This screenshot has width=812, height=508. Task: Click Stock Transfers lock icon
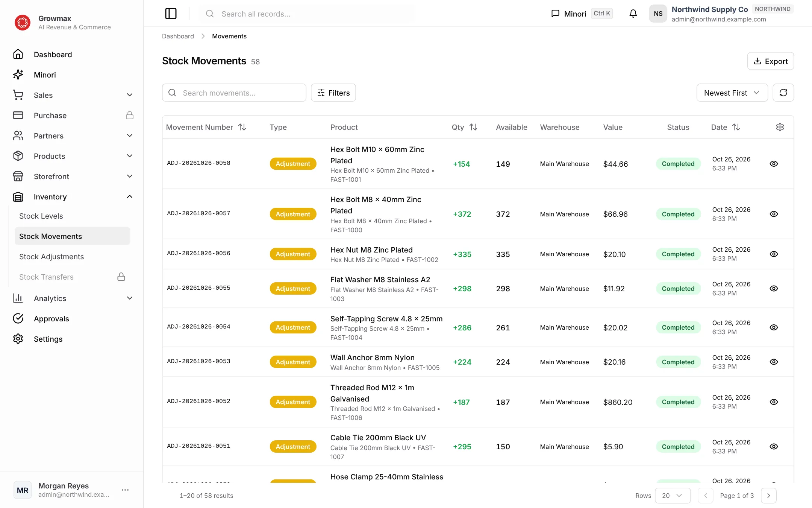click(x=121, y=277)
